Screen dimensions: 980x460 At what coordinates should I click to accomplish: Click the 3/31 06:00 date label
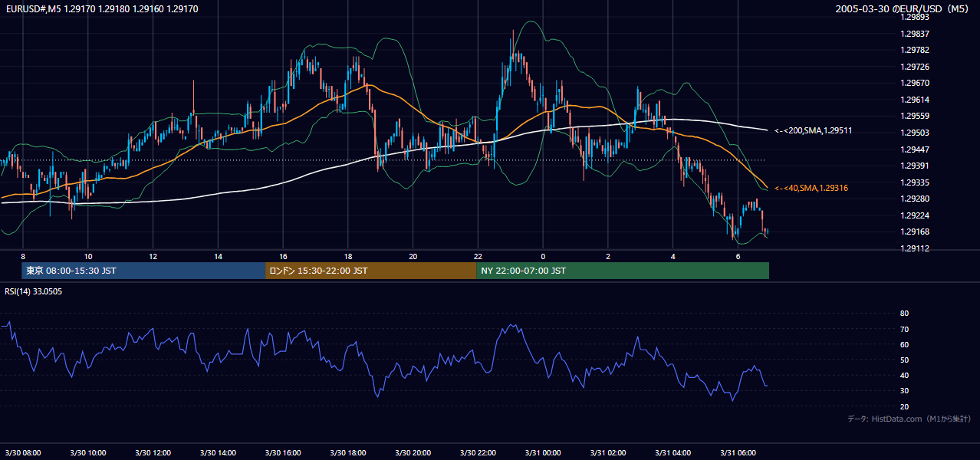coord(738,453)
